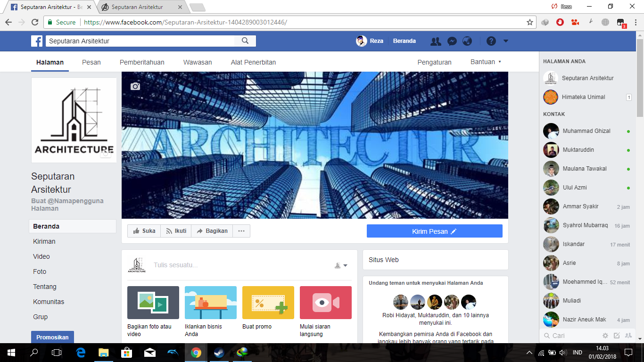The width and height of the screenshot is (644, 362).
Task: Open the friend requests icon
Action: click(x=435, y=41)
